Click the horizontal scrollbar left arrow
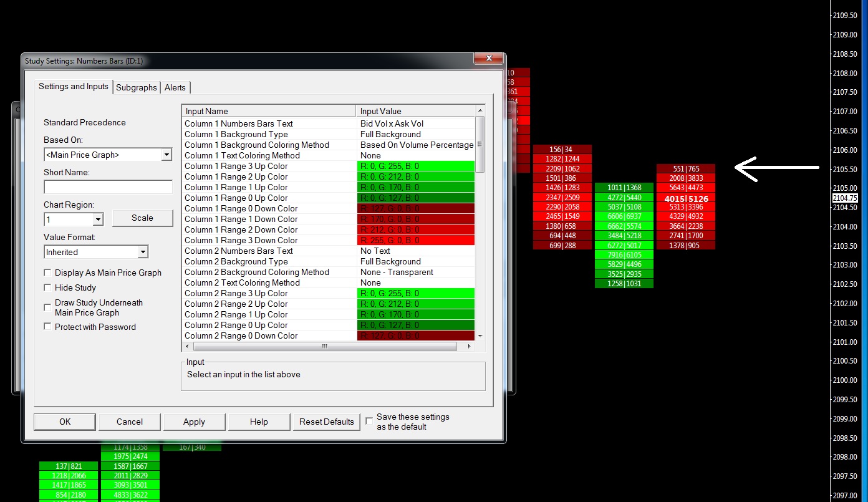Screen dimensions: 868x502 [x=186, y=346]
